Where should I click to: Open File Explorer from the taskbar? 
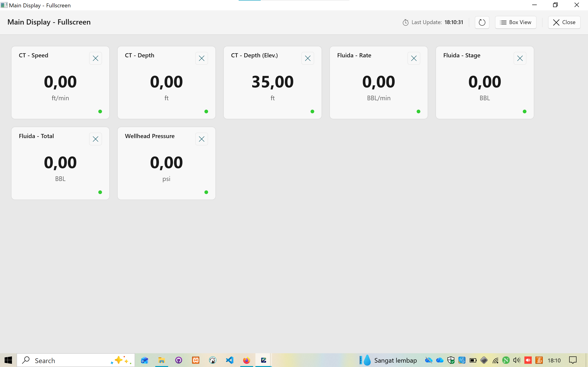(161, 360)
